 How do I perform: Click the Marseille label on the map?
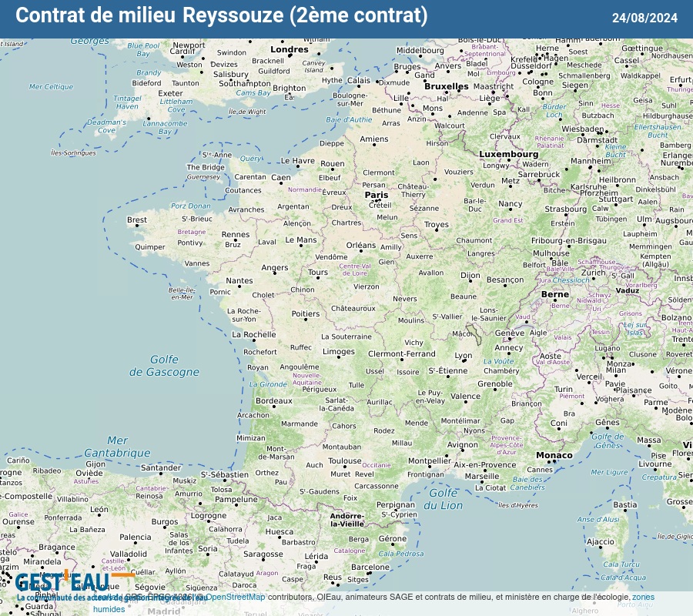(481, 476)
